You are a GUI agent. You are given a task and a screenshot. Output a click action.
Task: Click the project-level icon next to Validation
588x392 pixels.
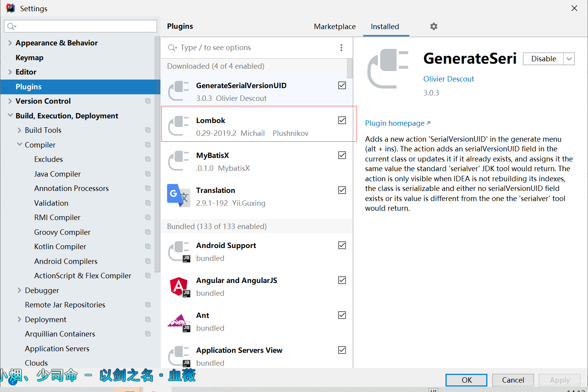click(x=148, y=203)
